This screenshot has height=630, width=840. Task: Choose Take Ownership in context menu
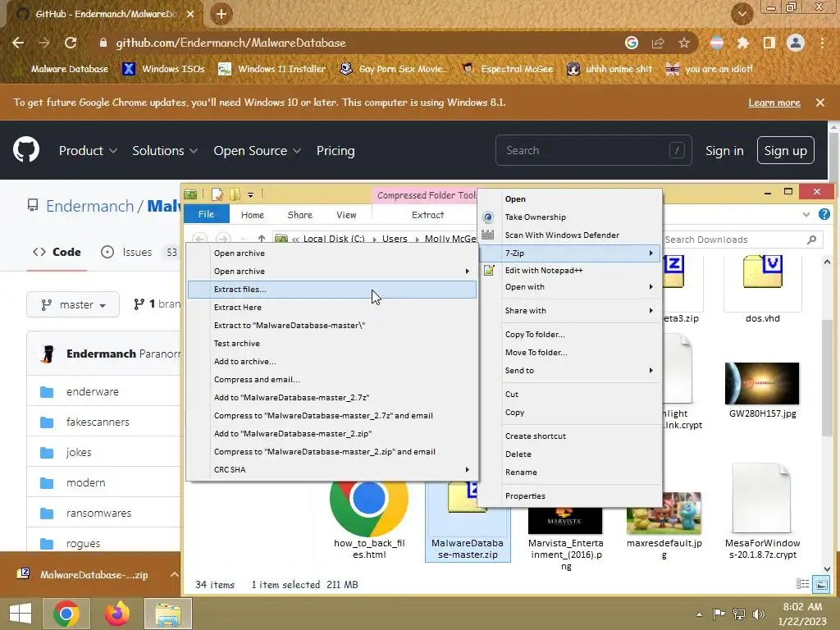pyautogui.click(x=570, y=217)
